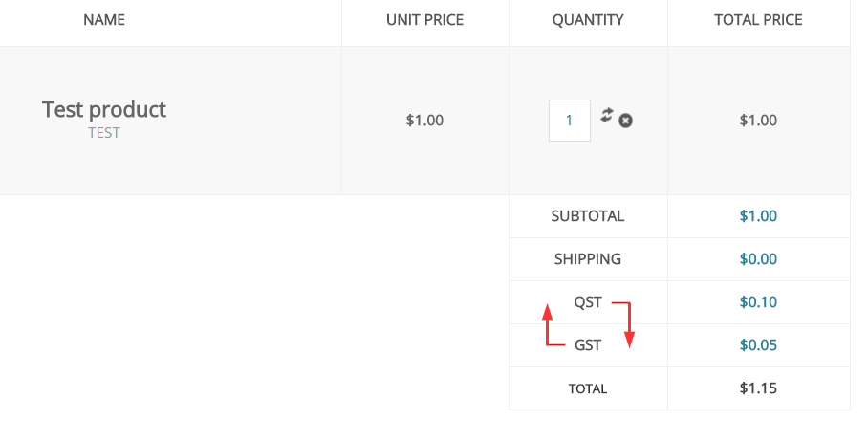The width and height of the screenshot is (868, 421).
Task: Click the GST tax label
Action: point(588,345)
